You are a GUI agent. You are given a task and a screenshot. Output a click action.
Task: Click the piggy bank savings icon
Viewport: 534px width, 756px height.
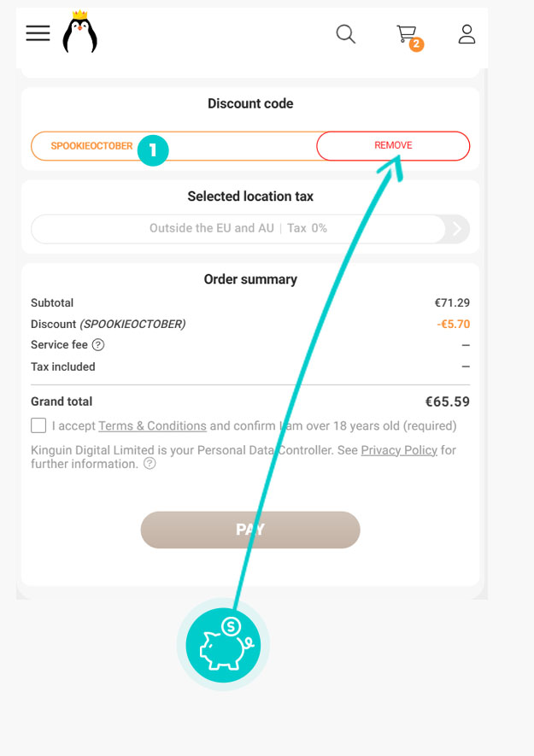click(223, 645)
